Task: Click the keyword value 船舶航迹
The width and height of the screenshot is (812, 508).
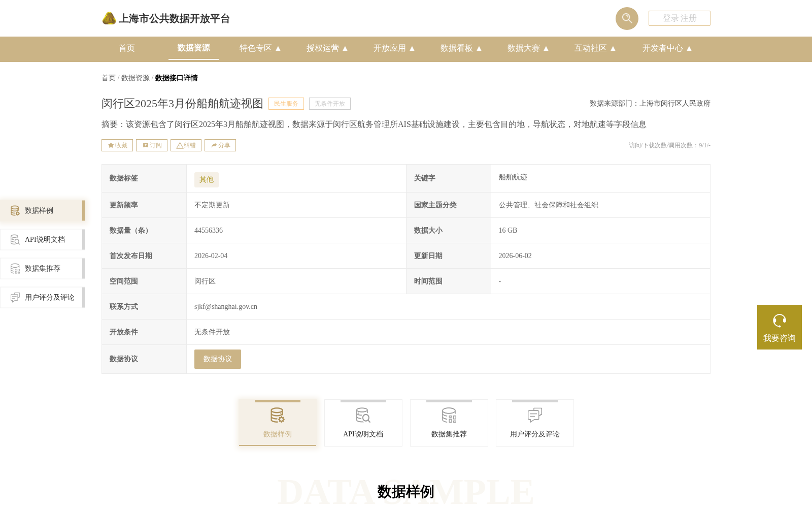Action: tap(513, 177)
